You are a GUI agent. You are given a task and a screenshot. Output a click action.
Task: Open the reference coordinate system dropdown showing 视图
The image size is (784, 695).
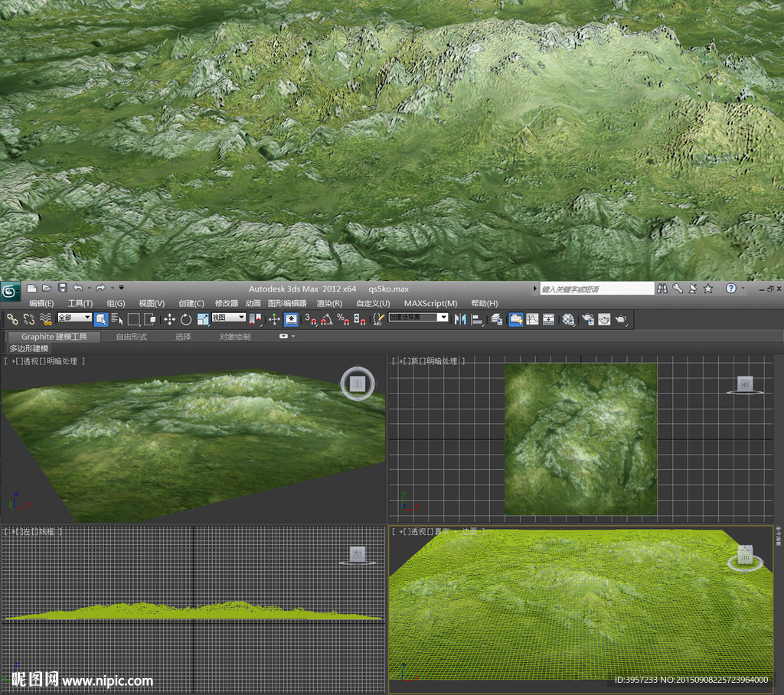227,318
